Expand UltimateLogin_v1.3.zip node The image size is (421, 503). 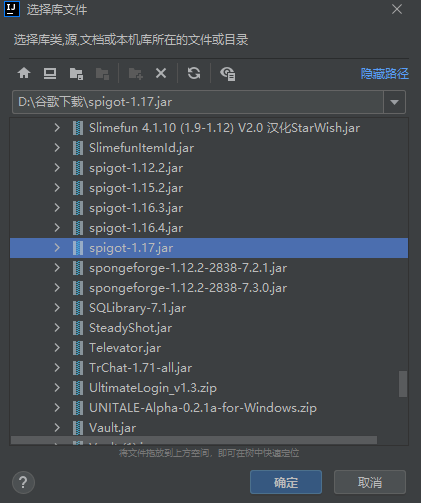pos(57,388)
